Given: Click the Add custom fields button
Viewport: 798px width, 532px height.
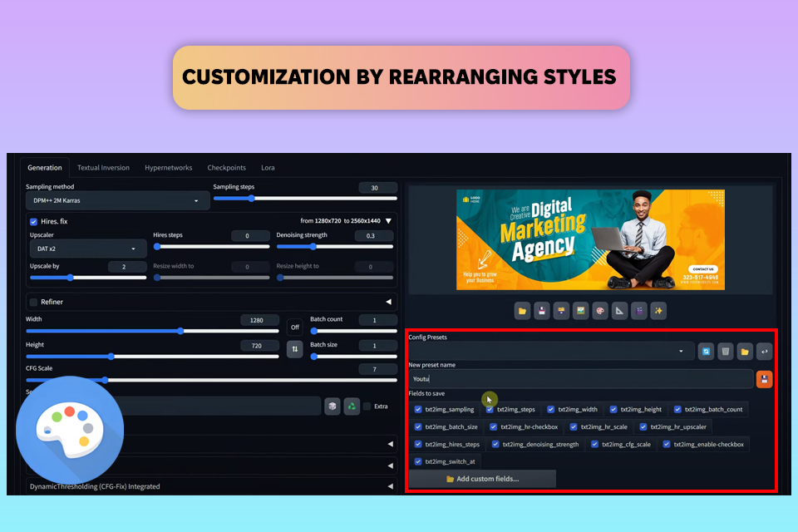Looking at the screenshot, I should pyautogui.click(x=482, y=479).
